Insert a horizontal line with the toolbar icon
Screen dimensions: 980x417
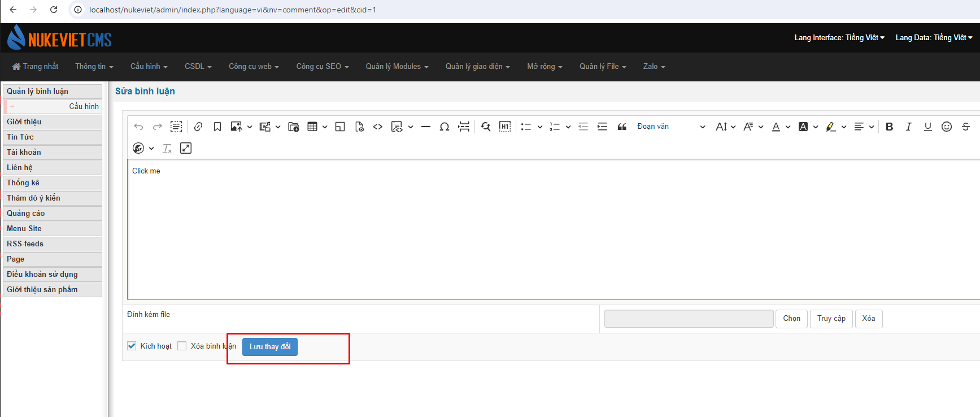pos(426,127)
